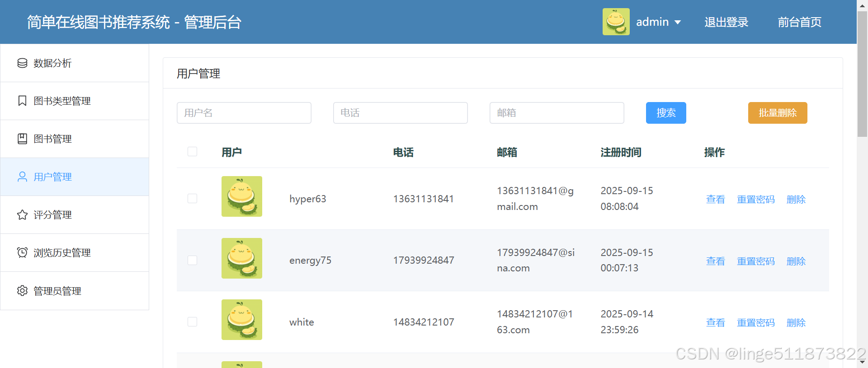Click the 邮箱 column header
The width and height of the screenshot is (868, 368).
click(507, 153)
